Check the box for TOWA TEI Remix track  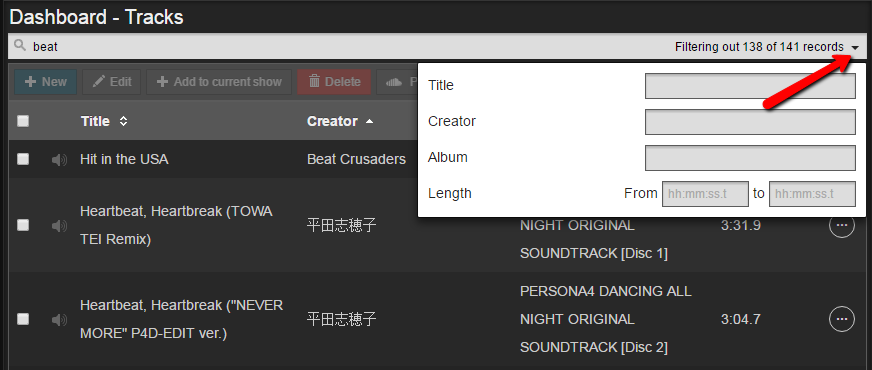click(x=23, y=225)
